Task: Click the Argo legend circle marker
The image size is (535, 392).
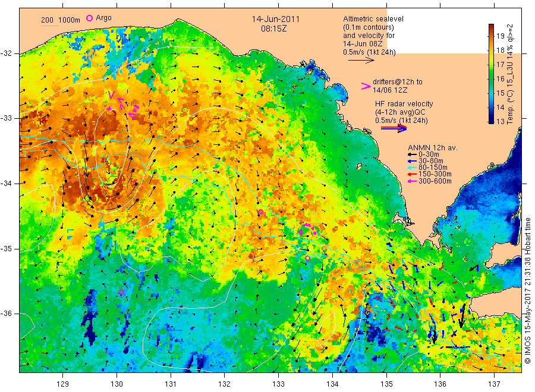Action: [89, 18]
